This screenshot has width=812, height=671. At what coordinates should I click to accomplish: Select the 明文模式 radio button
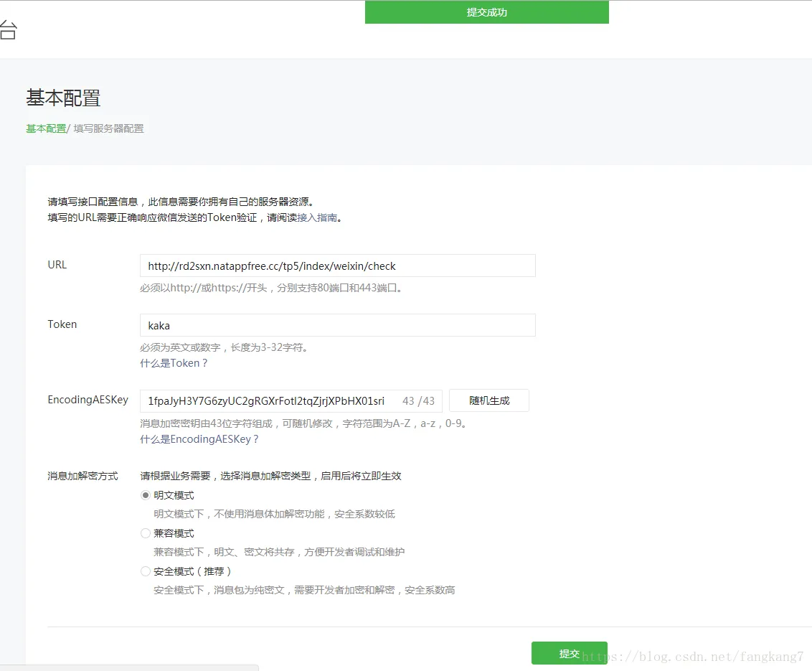(x=146, y=495)
